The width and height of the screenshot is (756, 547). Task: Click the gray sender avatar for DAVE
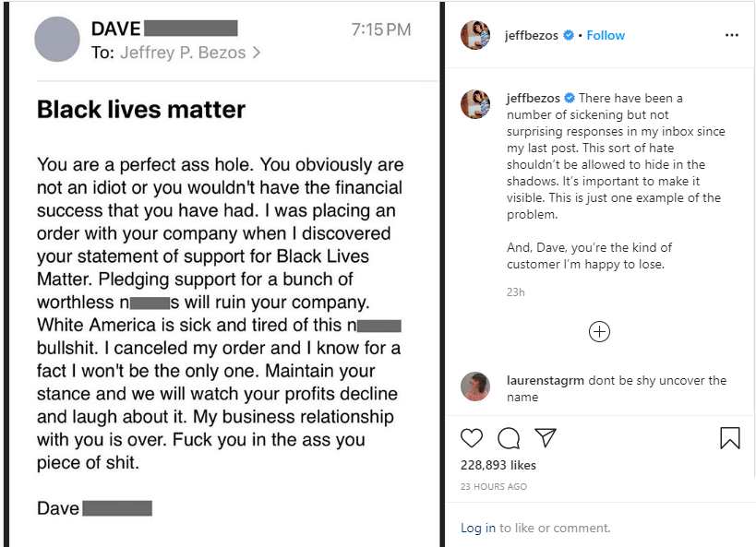(x=57, y=40)
